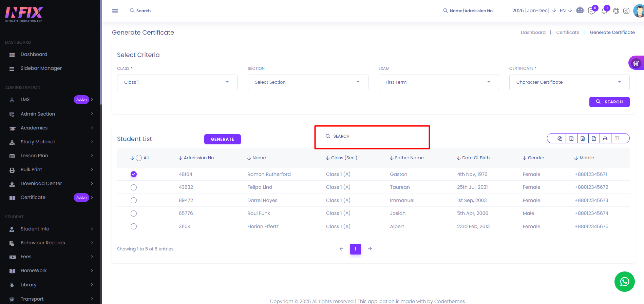Open the user profile avatar
The image size is (644, 304).
coord(639,11)
